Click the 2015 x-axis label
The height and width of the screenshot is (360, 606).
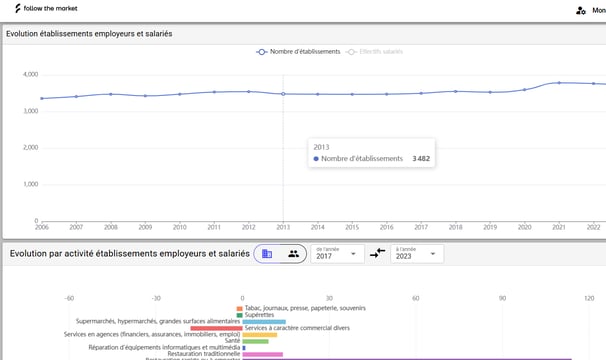352,227
